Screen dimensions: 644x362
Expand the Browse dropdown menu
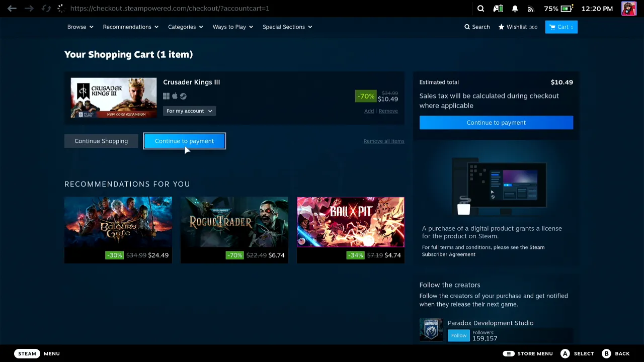coord(80,27)
